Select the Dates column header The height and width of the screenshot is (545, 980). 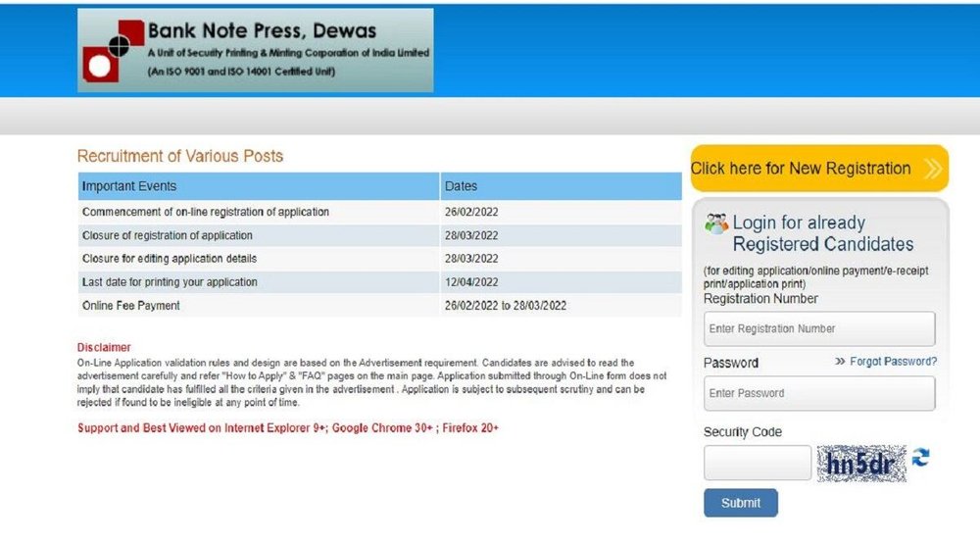pyautogui.click(x=461, y=186)
